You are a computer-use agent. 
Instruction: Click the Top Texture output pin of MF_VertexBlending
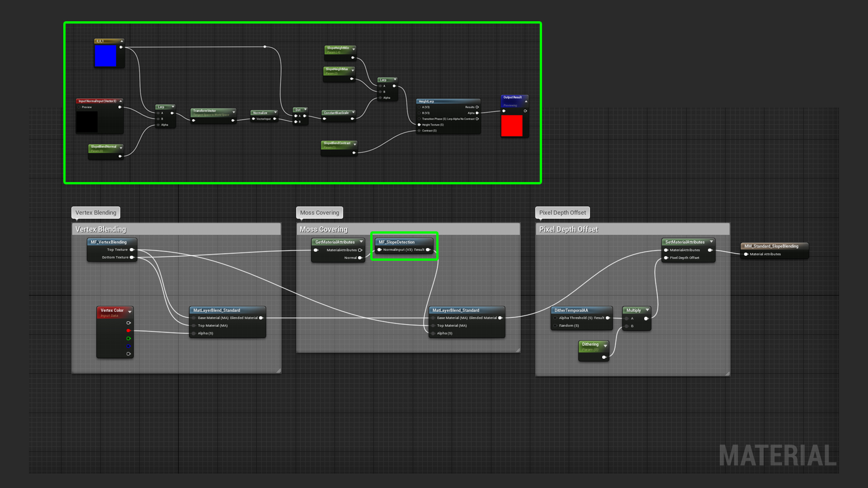(x=132, y=250)
